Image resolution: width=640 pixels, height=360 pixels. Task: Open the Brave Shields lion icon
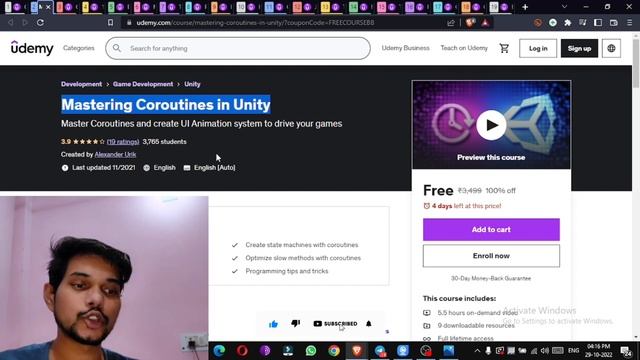(470, 22)
